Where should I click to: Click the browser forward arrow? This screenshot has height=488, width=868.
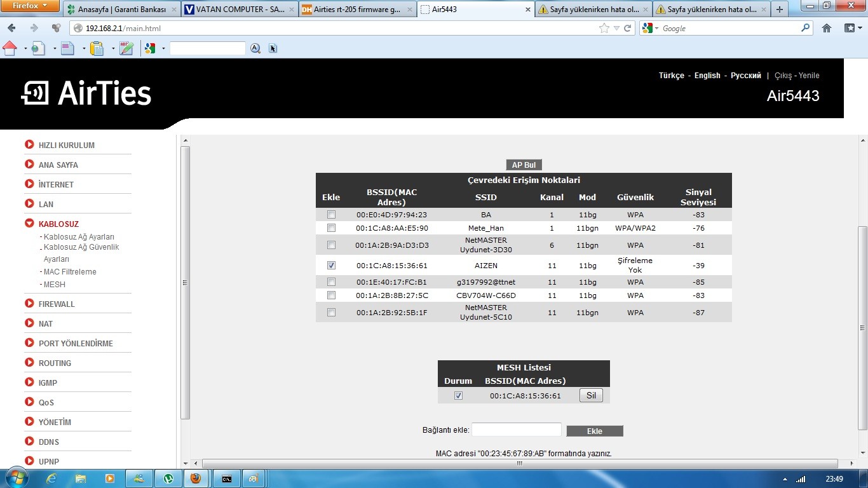click(x=34, y=28)
